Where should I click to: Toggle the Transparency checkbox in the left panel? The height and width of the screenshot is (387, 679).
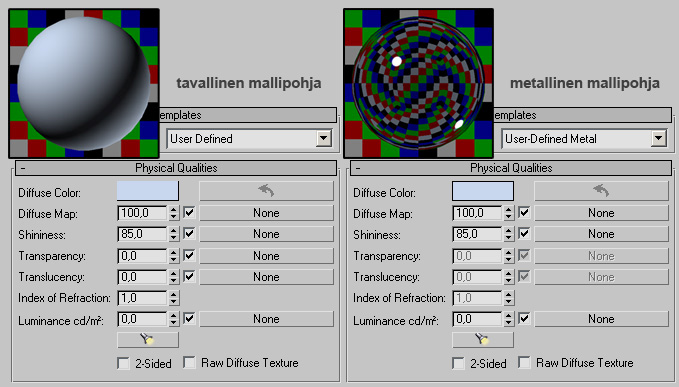click(189, 255)
